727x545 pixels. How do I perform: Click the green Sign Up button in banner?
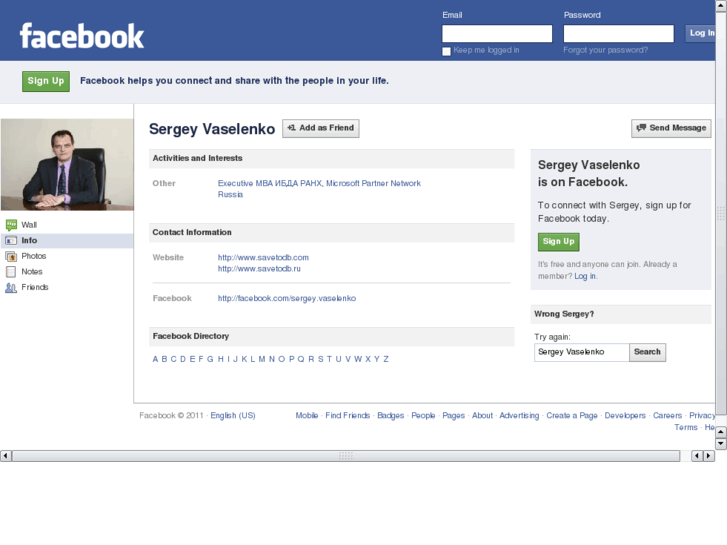[x=46, y=81]
